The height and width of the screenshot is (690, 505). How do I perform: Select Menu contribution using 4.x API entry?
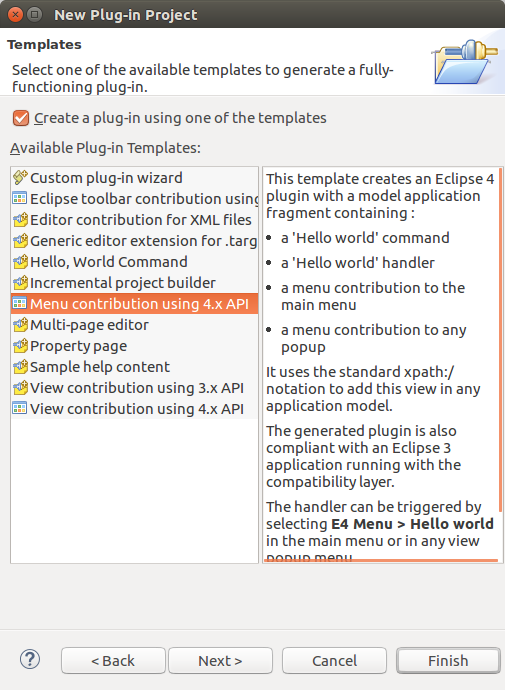134,304
